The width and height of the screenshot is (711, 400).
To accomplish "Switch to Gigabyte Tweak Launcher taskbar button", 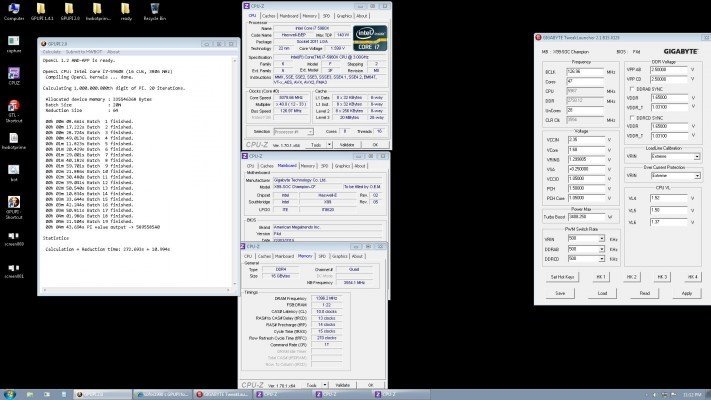I will click(x=222, y=395).
